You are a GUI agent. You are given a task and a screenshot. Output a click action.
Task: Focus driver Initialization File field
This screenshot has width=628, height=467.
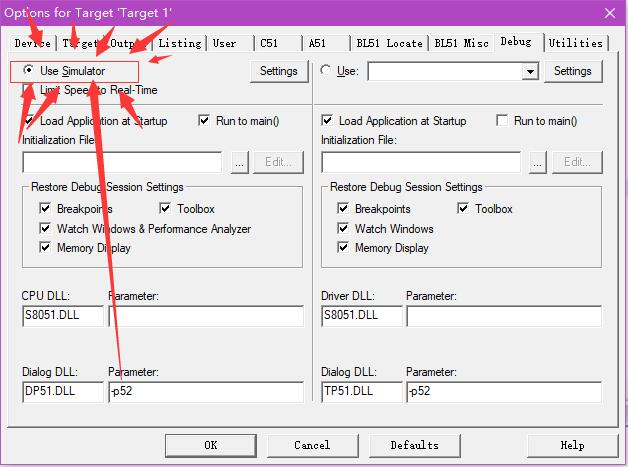click(421, 162)
